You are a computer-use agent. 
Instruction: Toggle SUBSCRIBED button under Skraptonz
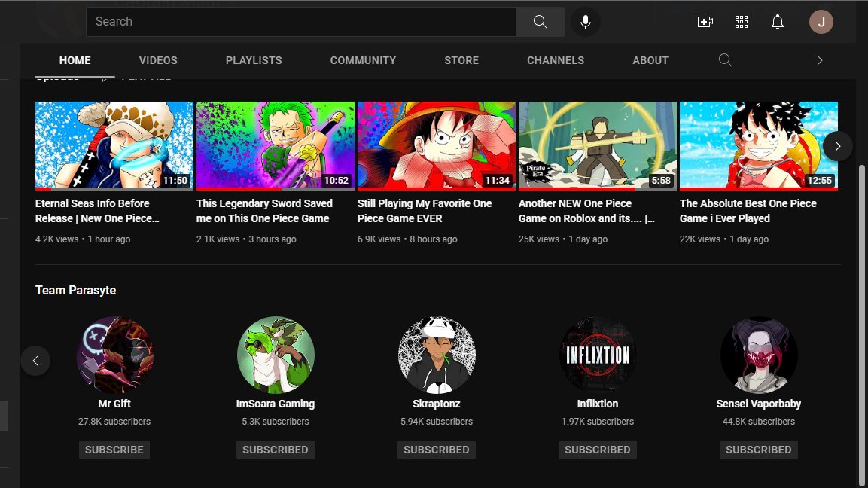click(436, 450)
